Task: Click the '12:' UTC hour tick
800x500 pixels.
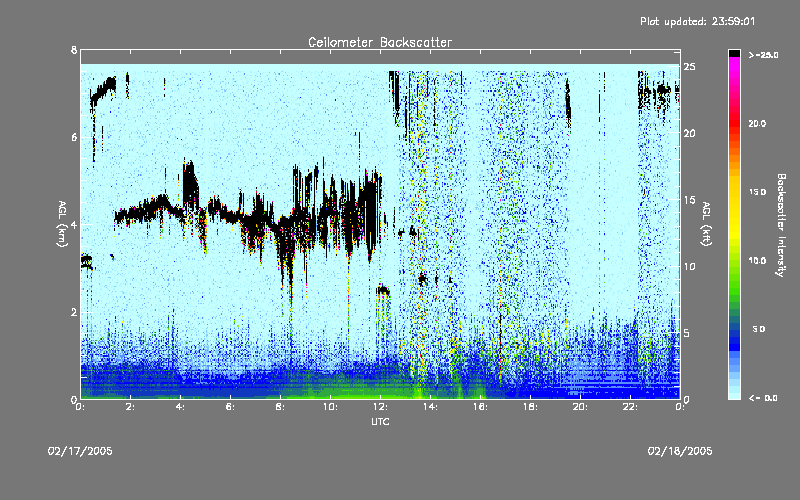Action: (x=380, y=407)
